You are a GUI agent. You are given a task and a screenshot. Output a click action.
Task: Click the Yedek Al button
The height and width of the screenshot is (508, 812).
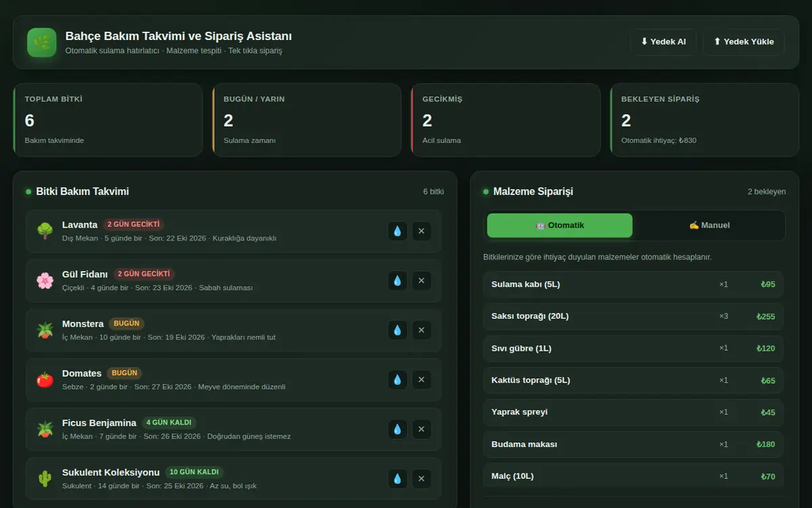(x=663, y=42)
